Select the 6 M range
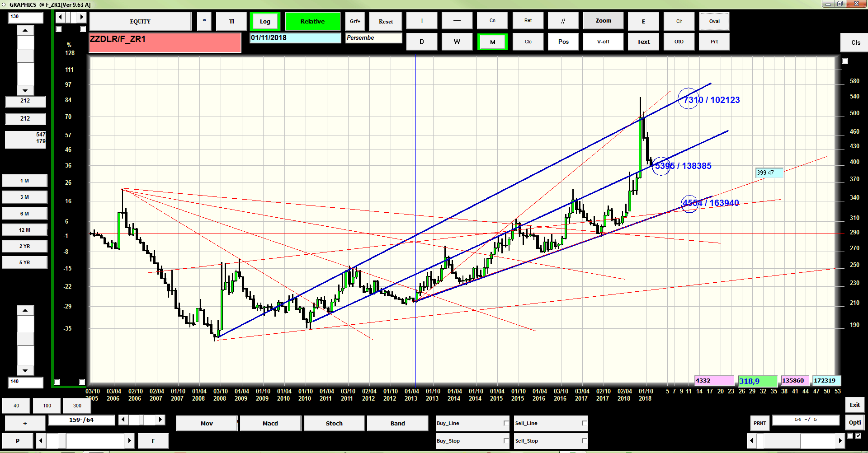The width and height of the screenshot is (868, 453). [24, 214]
